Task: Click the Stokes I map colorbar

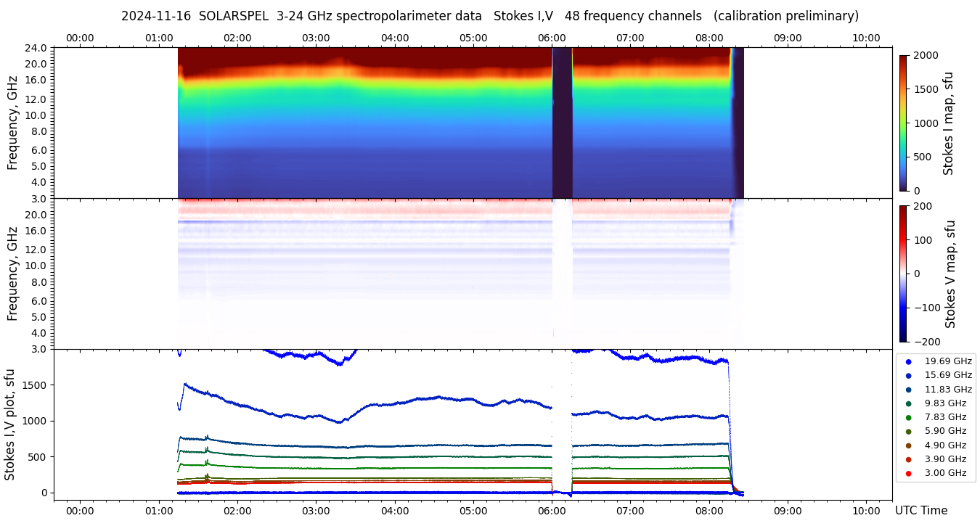Action: click(x=903, y=123)
